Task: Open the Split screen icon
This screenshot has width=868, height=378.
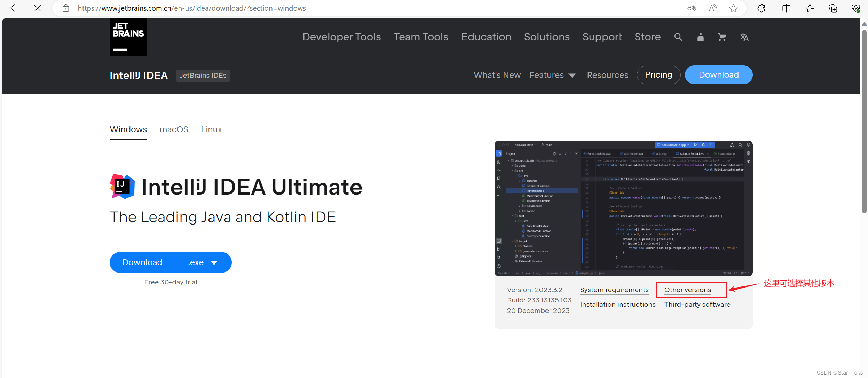Action: pos(786,8)
